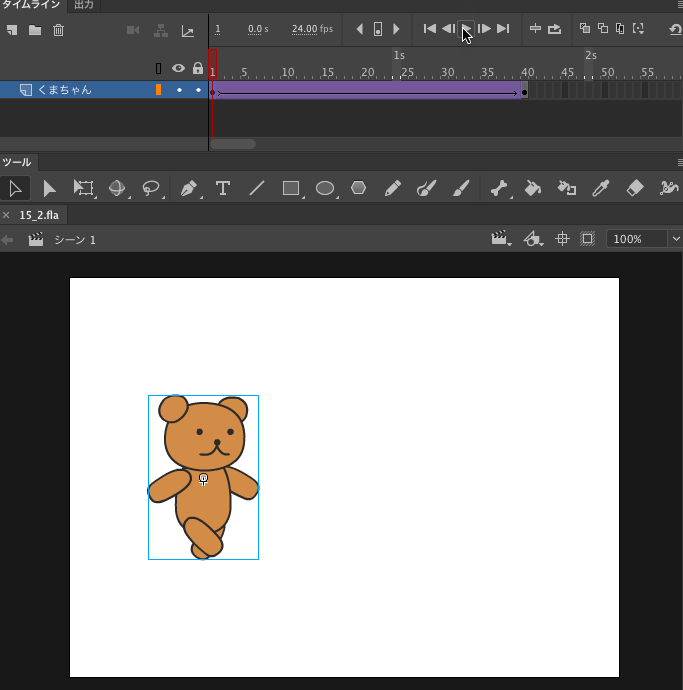This screenshot has height=690, width=683.
Task: Choose the Selection tool
Action: click(15, 188)
